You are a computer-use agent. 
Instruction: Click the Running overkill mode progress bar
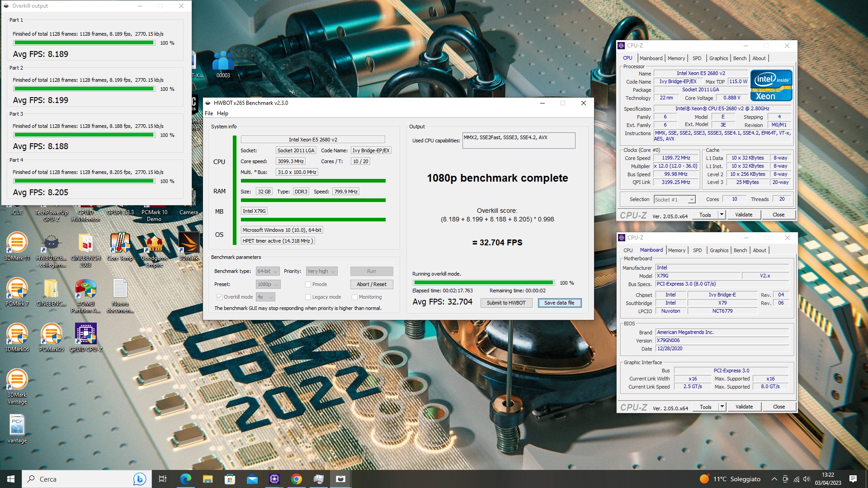pos(483,283)
